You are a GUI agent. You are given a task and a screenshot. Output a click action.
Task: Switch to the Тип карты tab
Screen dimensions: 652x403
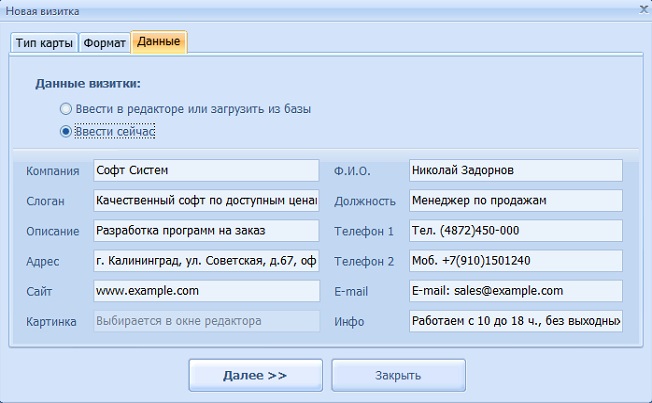tap(44, 43)
